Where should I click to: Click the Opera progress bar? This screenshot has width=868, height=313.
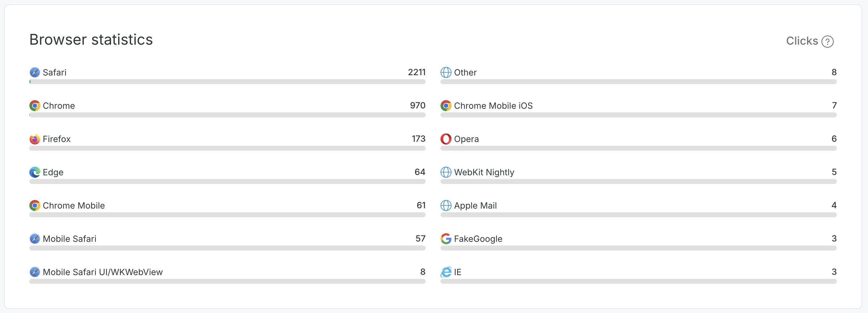[639, 148]
